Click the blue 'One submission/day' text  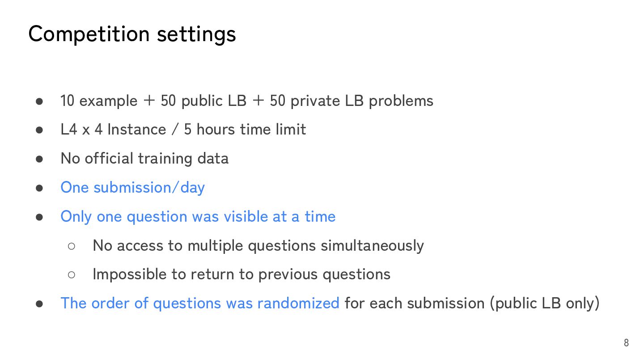tap(132, 188)
